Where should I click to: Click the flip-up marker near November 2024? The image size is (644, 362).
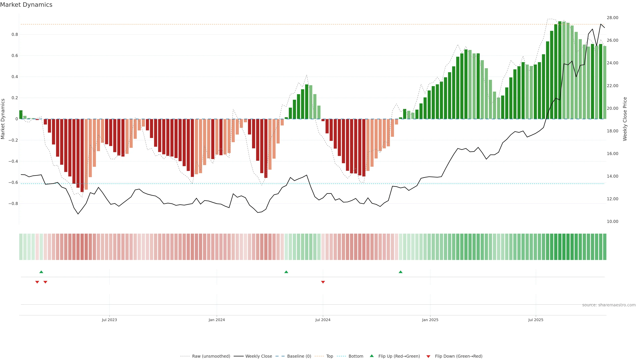400,272
